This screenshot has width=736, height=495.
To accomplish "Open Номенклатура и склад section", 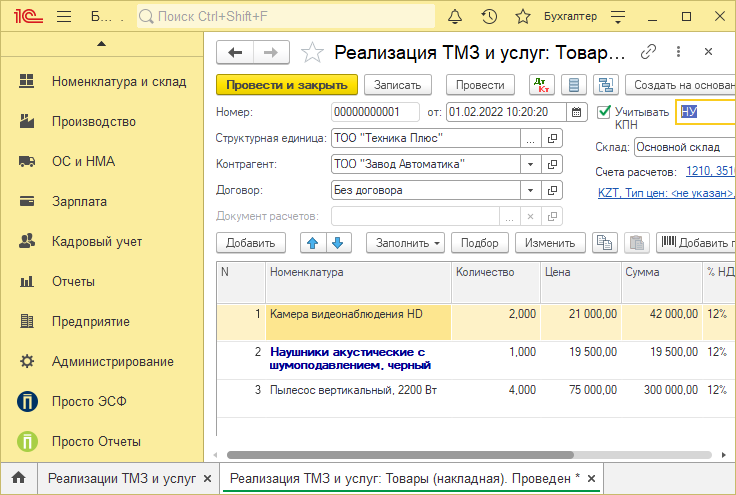I will pos(103,81).
